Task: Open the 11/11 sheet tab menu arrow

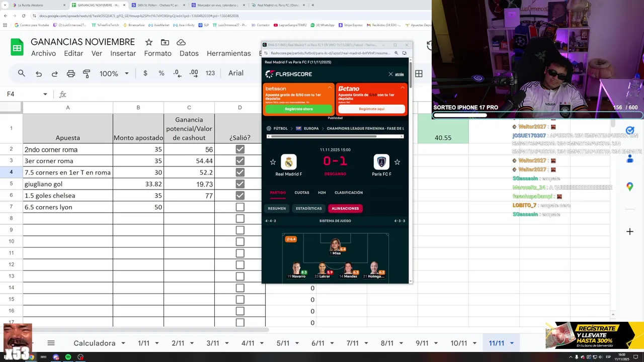Action: [x=512, y=343]
